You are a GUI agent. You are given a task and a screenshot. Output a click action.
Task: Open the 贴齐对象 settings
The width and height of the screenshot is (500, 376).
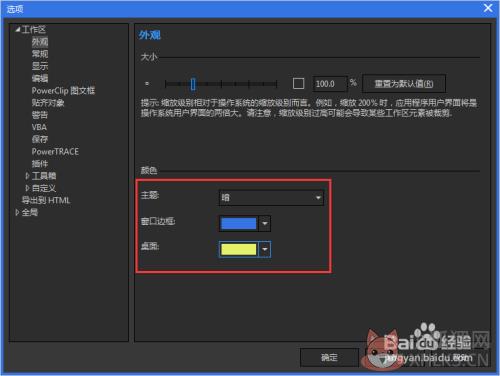(48, 103)
